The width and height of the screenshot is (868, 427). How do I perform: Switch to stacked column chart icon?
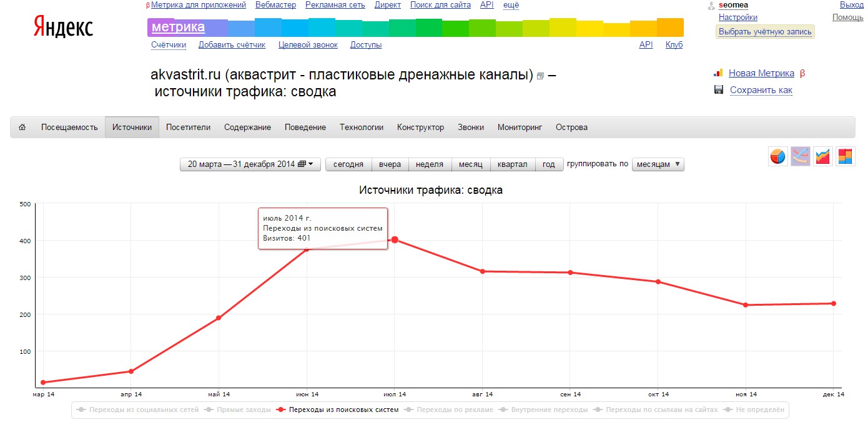(846, 156)
